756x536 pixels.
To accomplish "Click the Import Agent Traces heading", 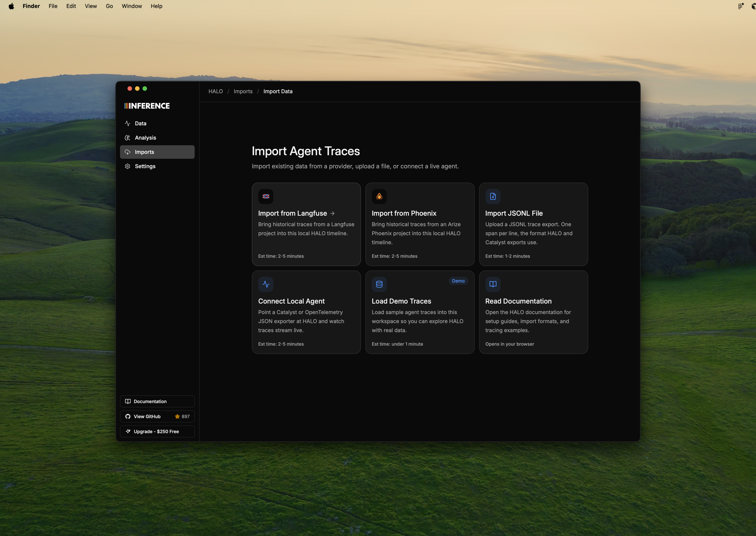I will [x=306, y=151].
